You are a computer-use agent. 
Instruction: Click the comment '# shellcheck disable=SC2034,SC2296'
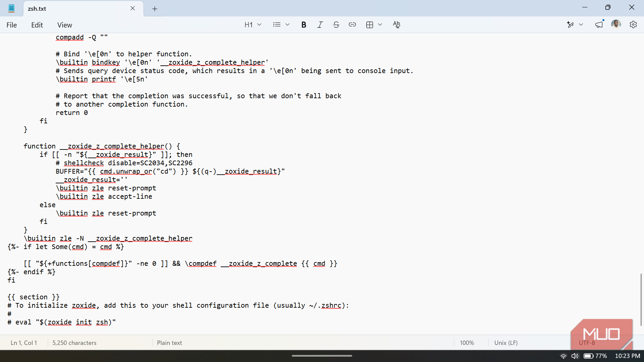tap(124, 163)
